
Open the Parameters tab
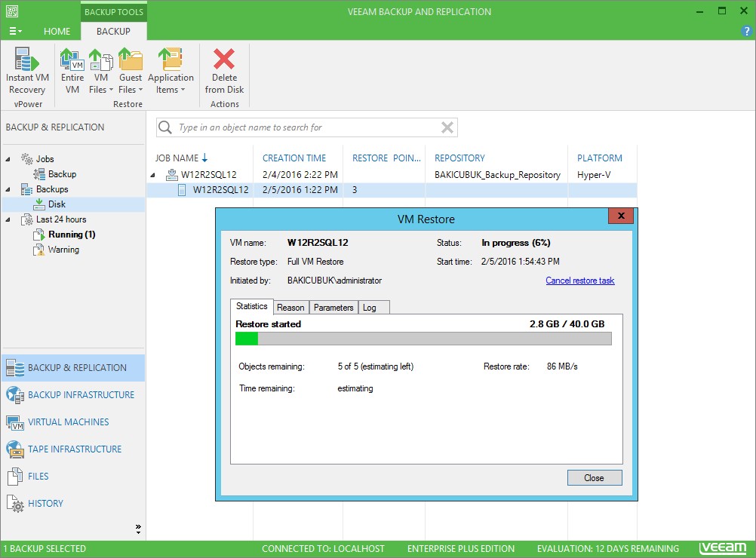(x=333, y=308)
